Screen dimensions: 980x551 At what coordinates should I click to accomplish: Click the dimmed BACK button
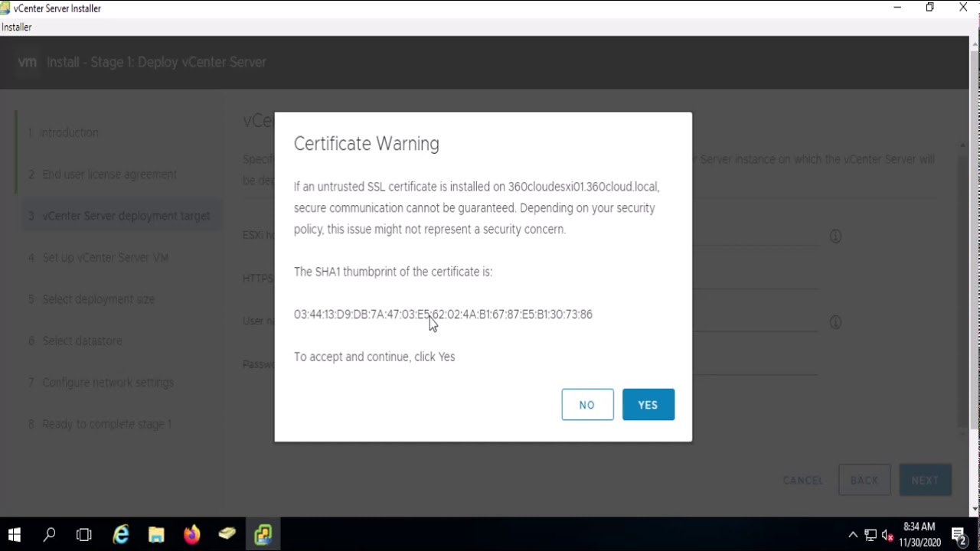pos(864,481)
